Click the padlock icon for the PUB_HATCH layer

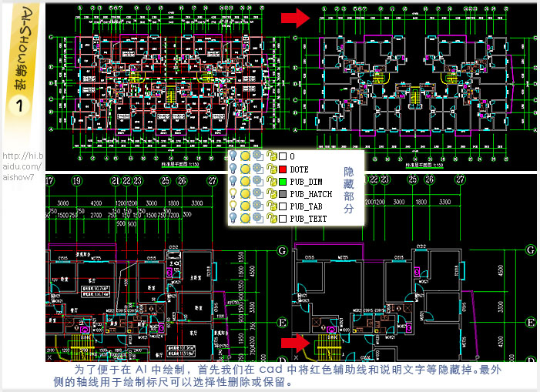click(272, 193)
